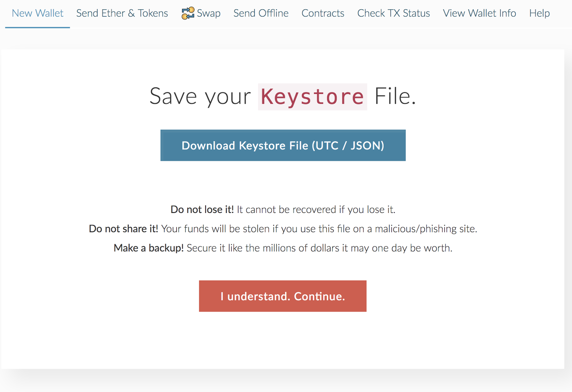Click the word 'File.' in the heading
572x392 pixels.
pos(395,96)
